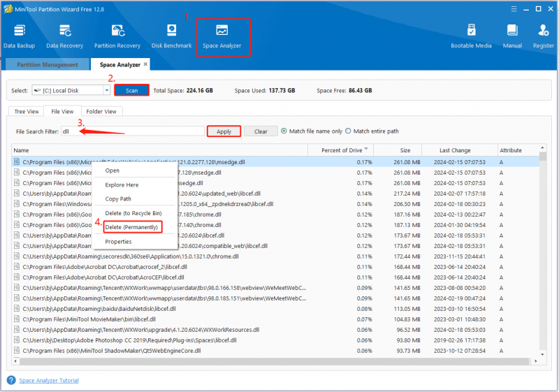Screen dimensions: 559x392
Task: Click the file icon for first msedge.dll row
Action: pyautogui.click(x=17, y=162)
